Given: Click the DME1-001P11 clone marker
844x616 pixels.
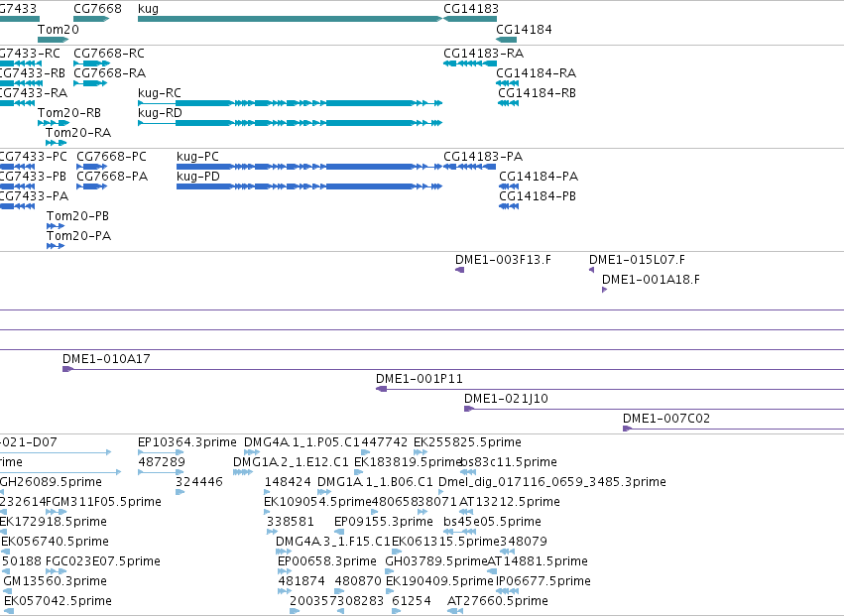Looking at the screenshot, I should pos(381,389).
